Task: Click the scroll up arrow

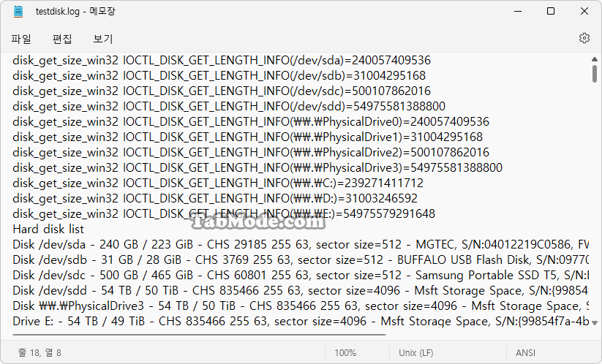Action: point(595,59)
